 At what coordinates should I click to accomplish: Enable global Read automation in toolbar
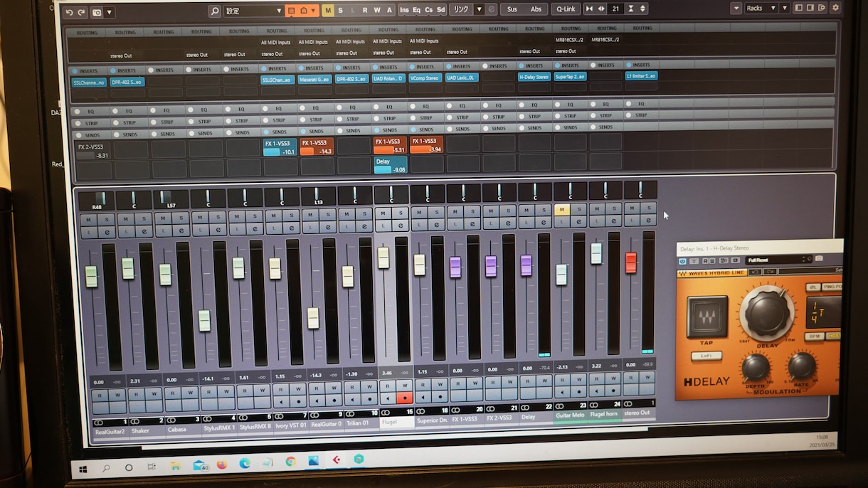(x=365, y=10)
